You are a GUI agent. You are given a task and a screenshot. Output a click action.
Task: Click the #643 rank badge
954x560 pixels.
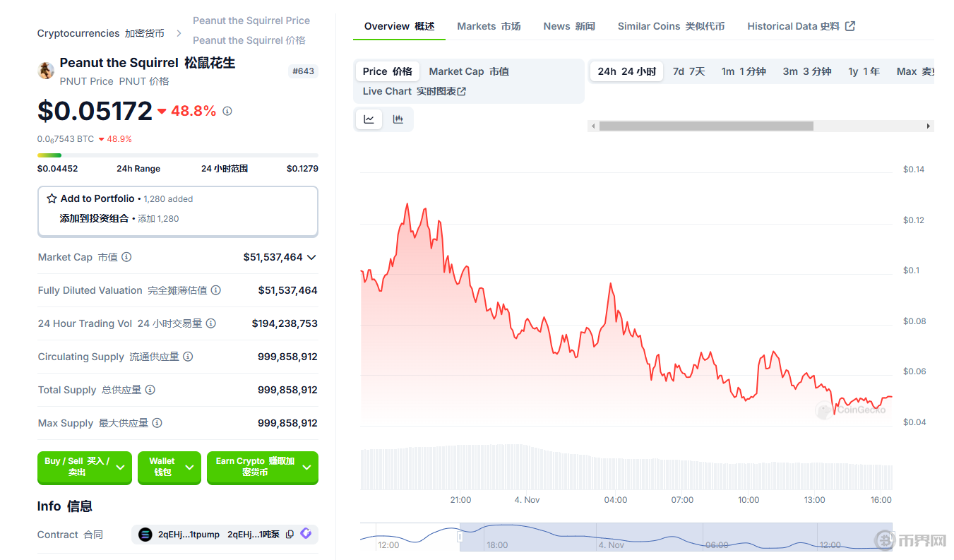[x=303, y=71]
